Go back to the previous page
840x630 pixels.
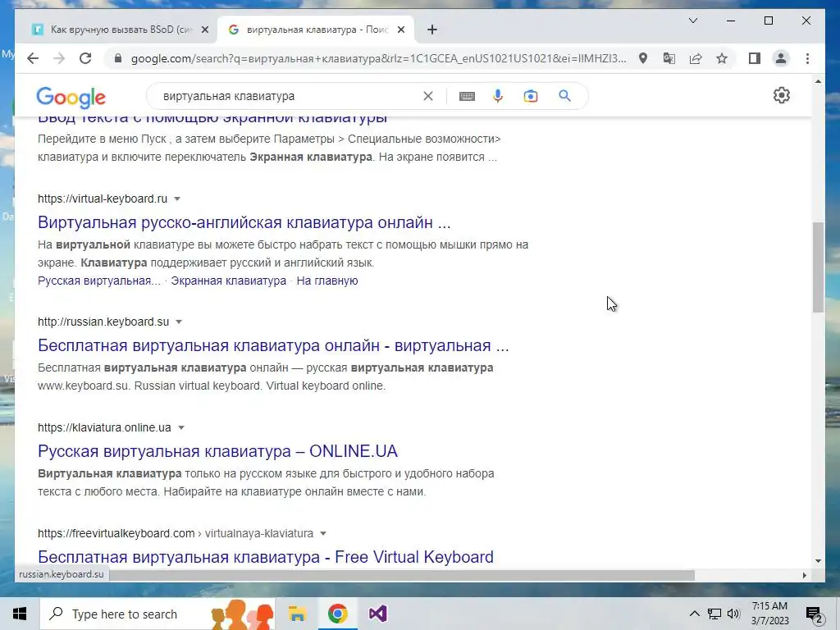(x=33, y=58)
